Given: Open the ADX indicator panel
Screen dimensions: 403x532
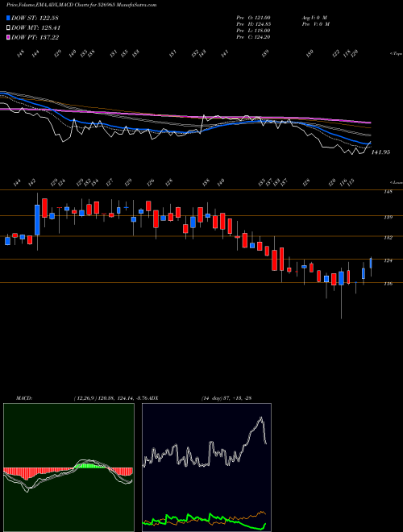Looking at the screenshot, I should (x=206, y=468).
